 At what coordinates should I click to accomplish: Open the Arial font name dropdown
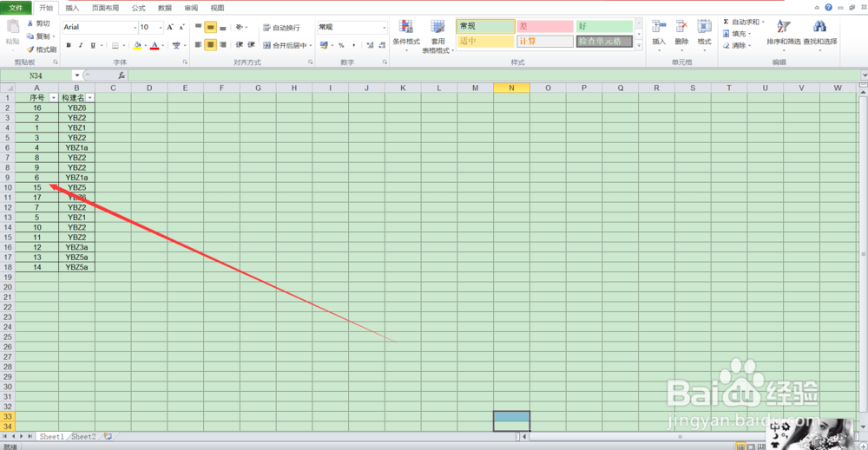(135, 27)
